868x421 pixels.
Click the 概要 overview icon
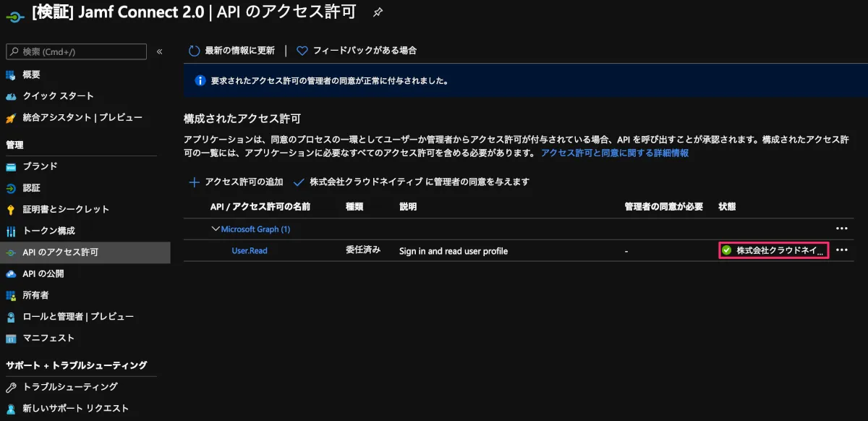pyautogui.click(x=11, y=75)
